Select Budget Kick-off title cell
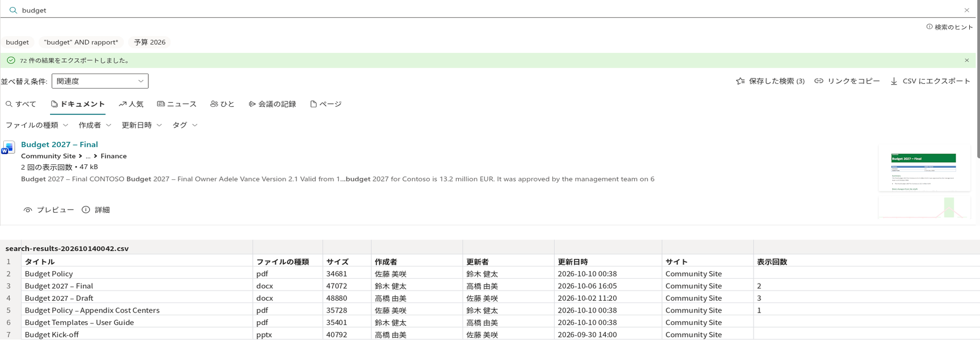Viewport: 980px width, 340px height. (137, 335)
